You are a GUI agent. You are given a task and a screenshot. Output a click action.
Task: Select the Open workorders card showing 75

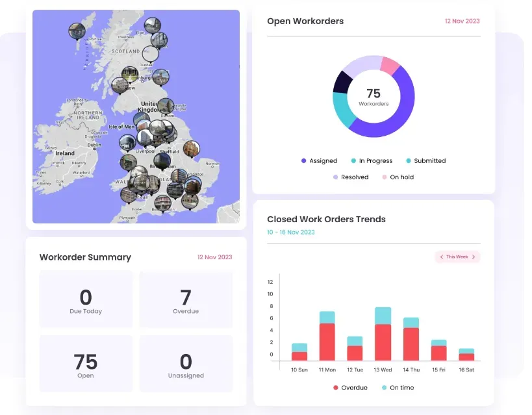click(86, 364)
